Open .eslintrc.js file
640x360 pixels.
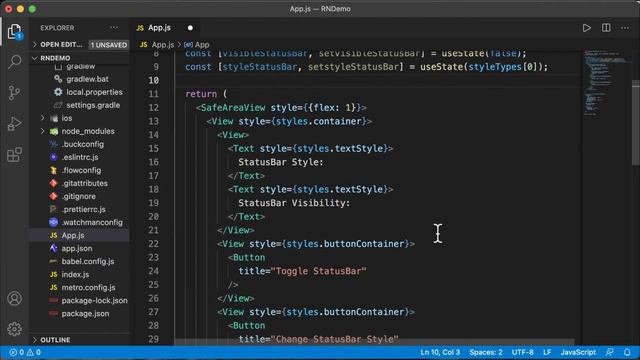pyautogui.click(x=80, y=157)
